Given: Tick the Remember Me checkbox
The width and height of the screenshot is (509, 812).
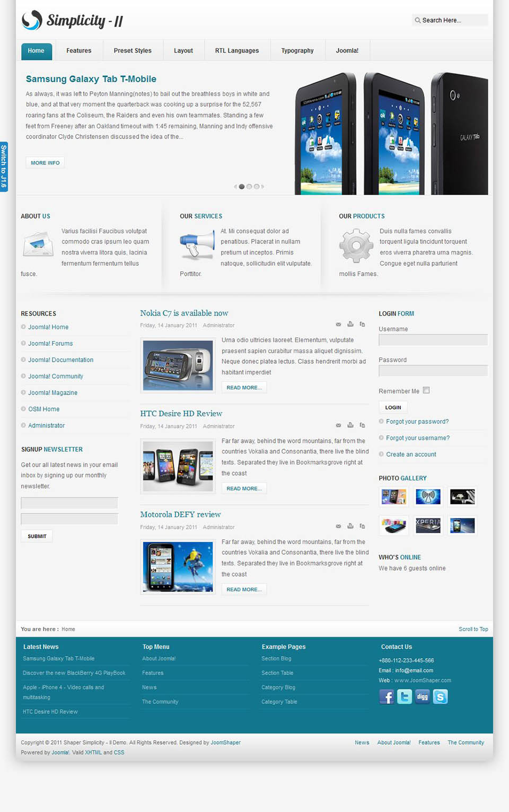Looking at the screenshot, I should pyautogui.click(x=426, y=390).
